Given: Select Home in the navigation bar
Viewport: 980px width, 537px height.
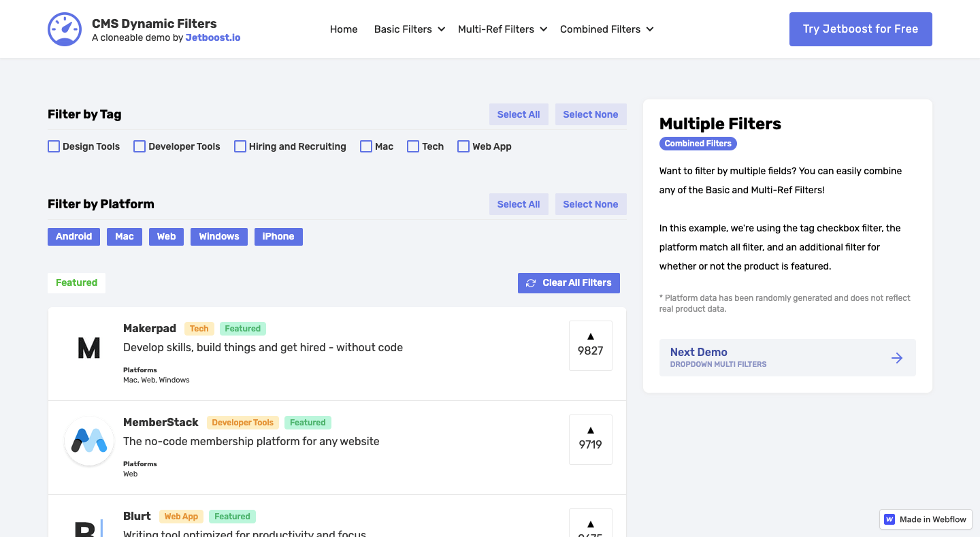Looking at the screenshot, I should (344, 29).
